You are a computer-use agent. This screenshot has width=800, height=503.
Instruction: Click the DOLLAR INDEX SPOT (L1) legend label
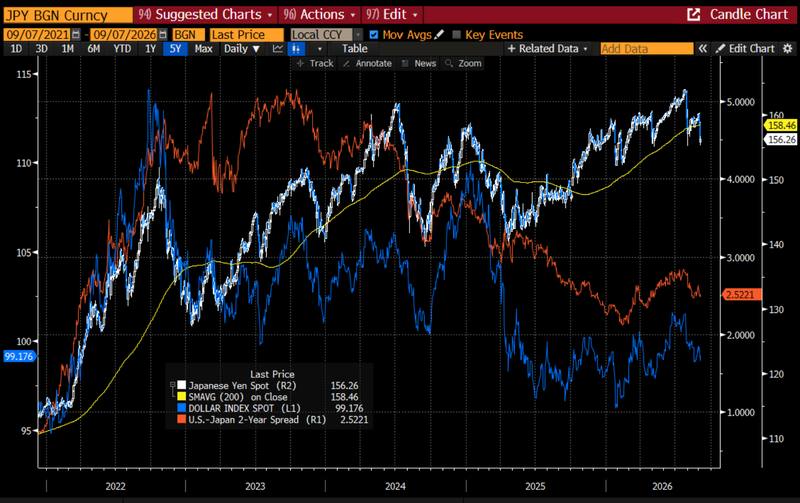(x=244, y=408)
